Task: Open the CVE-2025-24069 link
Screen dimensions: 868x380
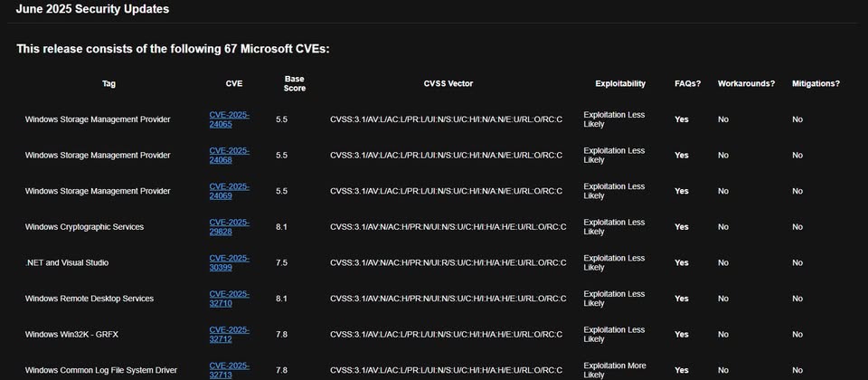Action: tap(229, 191)
